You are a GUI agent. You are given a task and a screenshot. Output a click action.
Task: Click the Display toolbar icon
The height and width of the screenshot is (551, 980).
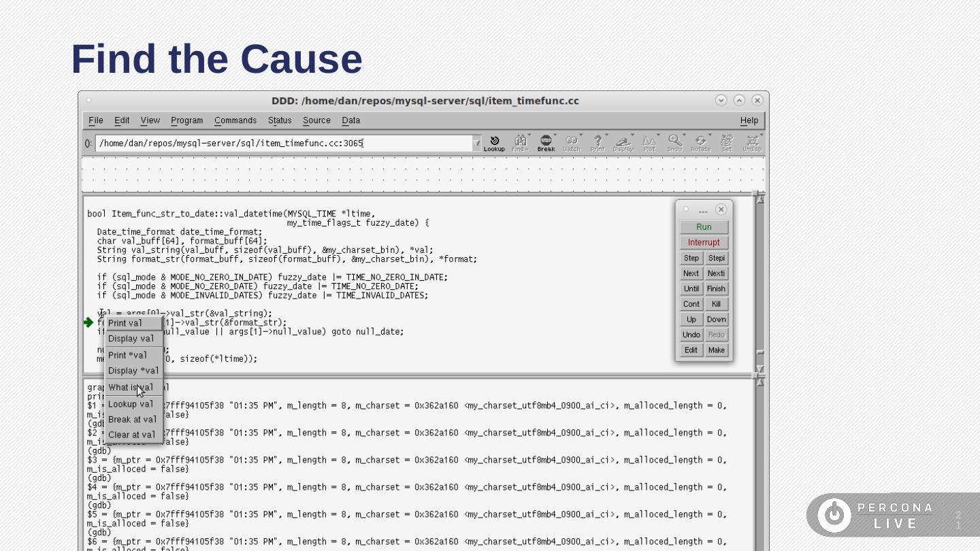[623, 143]
